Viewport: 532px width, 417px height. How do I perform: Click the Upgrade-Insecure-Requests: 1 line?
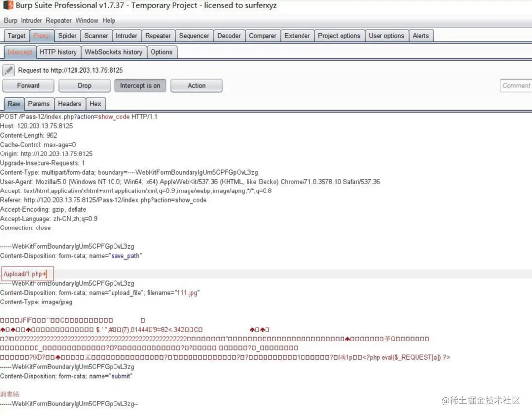point(42,163)
